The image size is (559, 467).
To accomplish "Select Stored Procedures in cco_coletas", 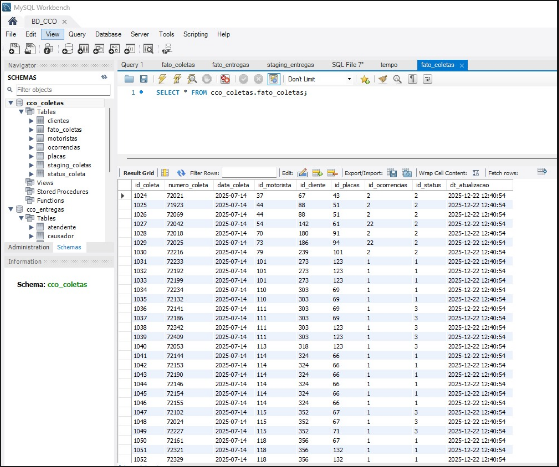I will [62, 192].
